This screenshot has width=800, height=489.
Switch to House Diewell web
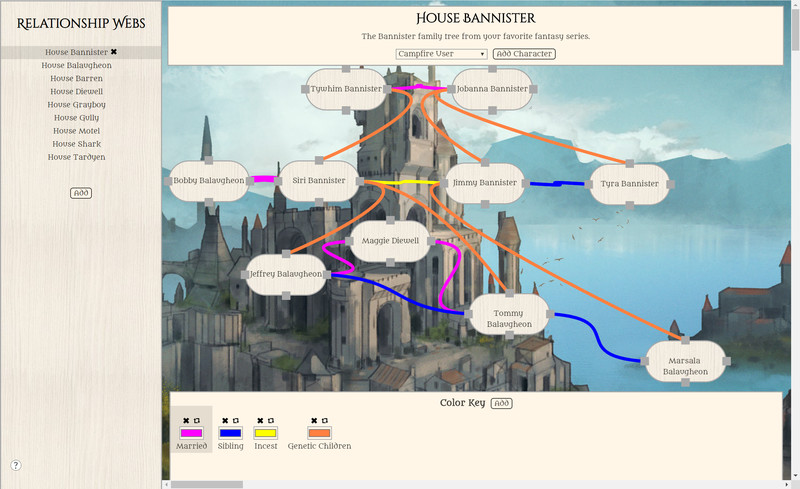(77, 91)
